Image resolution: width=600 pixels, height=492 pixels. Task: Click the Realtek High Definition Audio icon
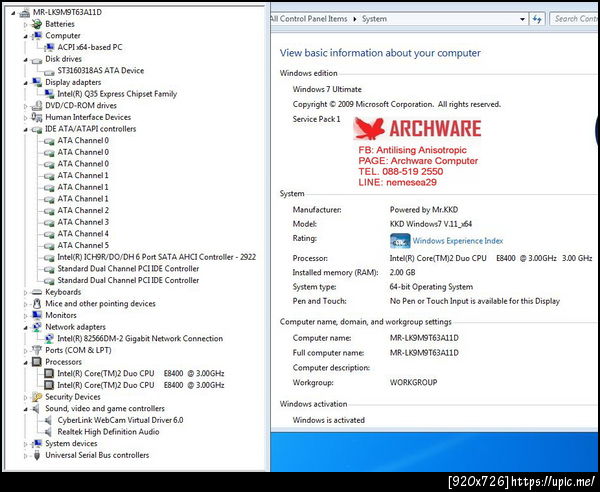48,432
